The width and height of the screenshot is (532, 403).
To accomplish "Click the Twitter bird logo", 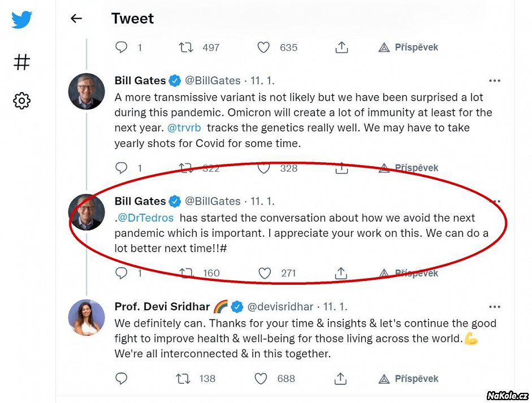I will tap(21, 19).
